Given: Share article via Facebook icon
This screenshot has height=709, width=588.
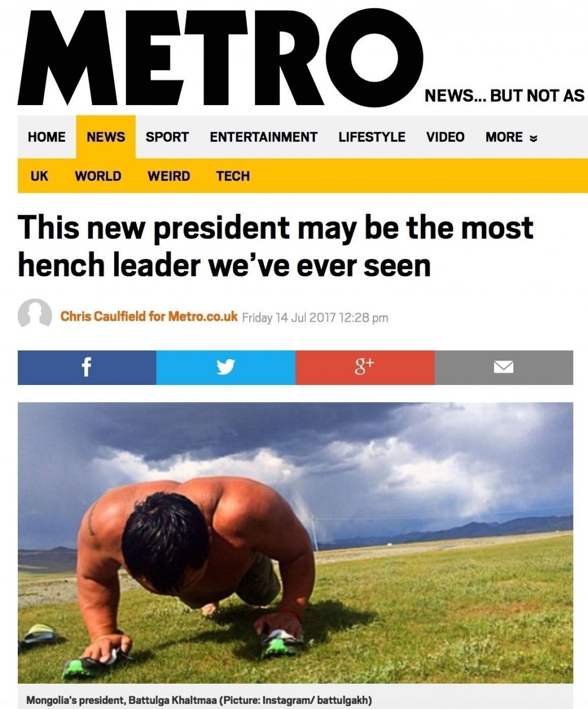Looking at the screenshot, I should (x=87, y=367).
